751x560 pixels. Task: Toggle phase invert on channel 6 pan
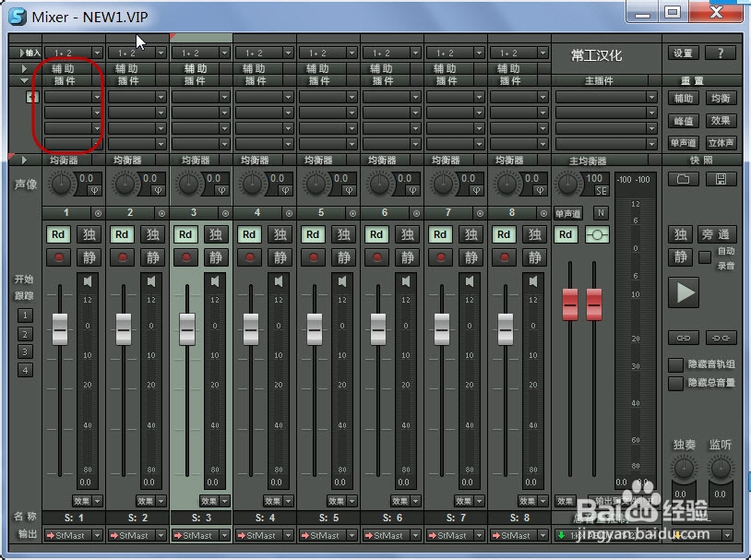click(413, 190)
